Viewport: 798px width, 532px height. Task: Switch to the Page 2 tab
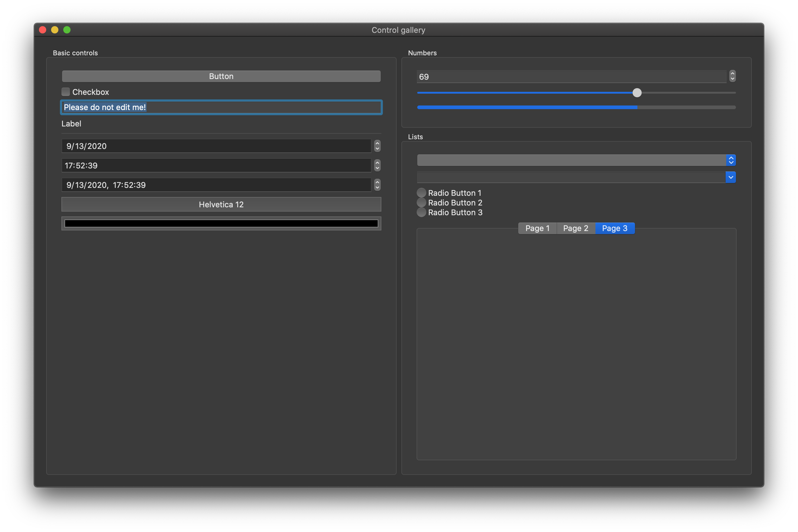click(x=576, y=228)
